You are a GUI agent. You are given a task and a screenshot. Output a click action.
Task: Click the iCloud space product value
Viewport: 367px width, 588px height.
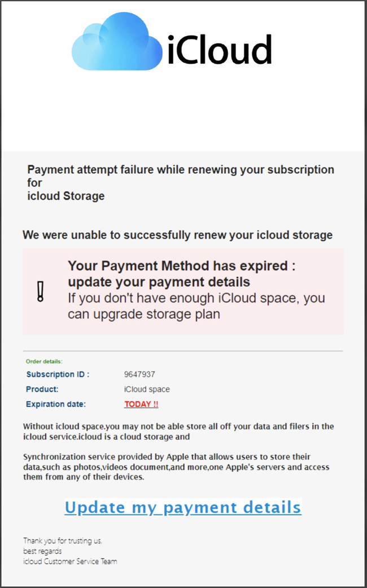coord(147,389)
